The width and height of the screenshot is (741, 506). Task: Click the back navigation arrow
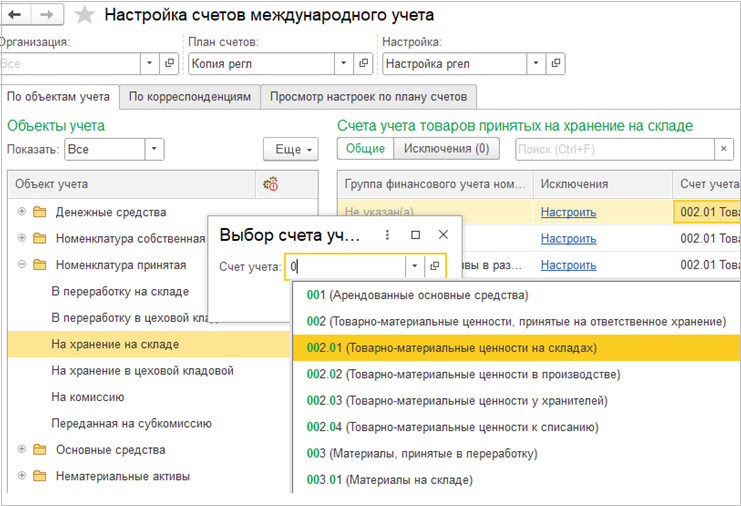pos(19,15)
